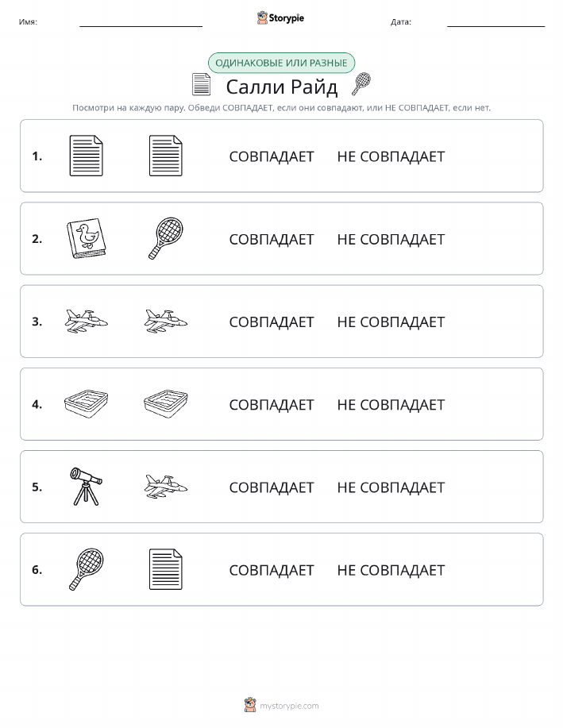The width and height of the screenshot is (563, 728).
Task: Select СОВПАДАЕТ for row 1
Action: (272, 156)
